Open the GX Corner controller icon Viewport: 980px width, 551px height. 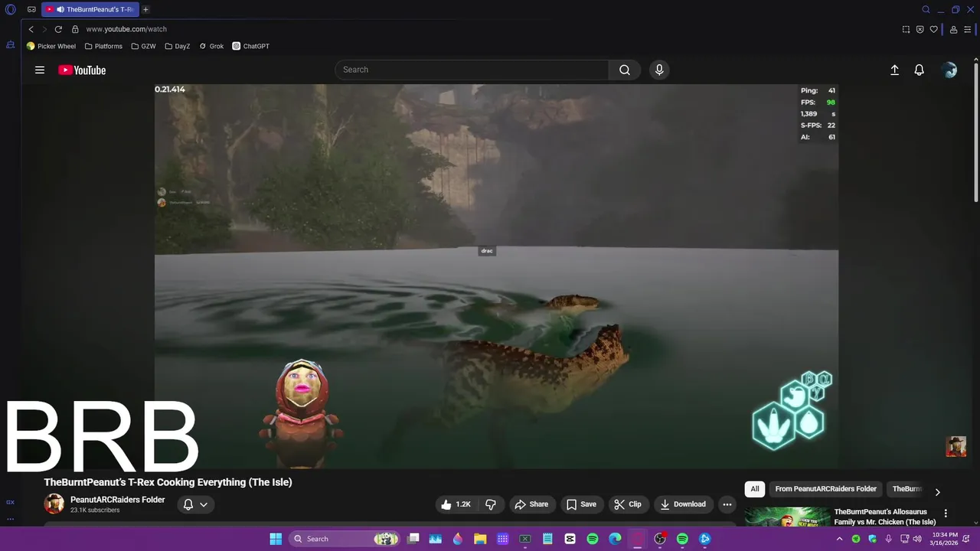tap(31, 10)
